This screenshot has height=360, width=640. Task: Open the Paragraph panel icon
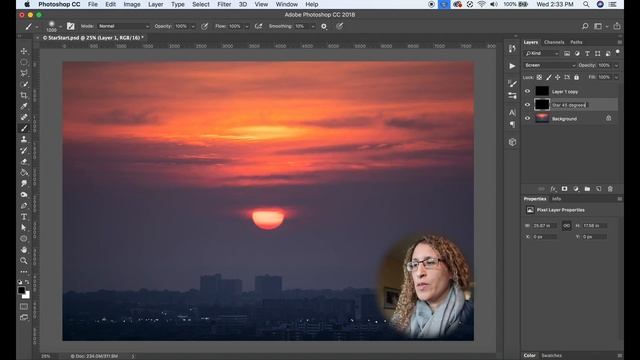512,124
